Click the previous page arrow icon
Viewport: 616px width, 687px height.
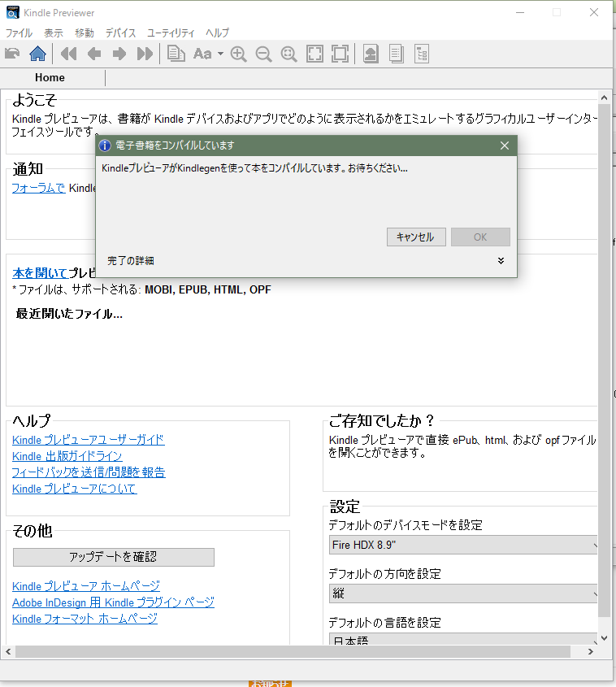tap(94, 54)
